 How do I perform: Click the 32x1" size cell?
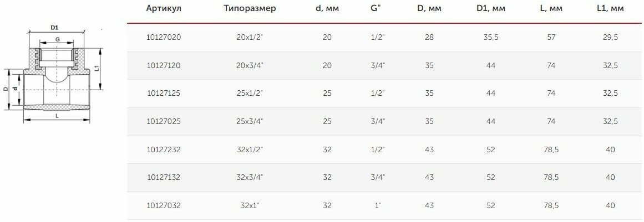tap(250, 205)
